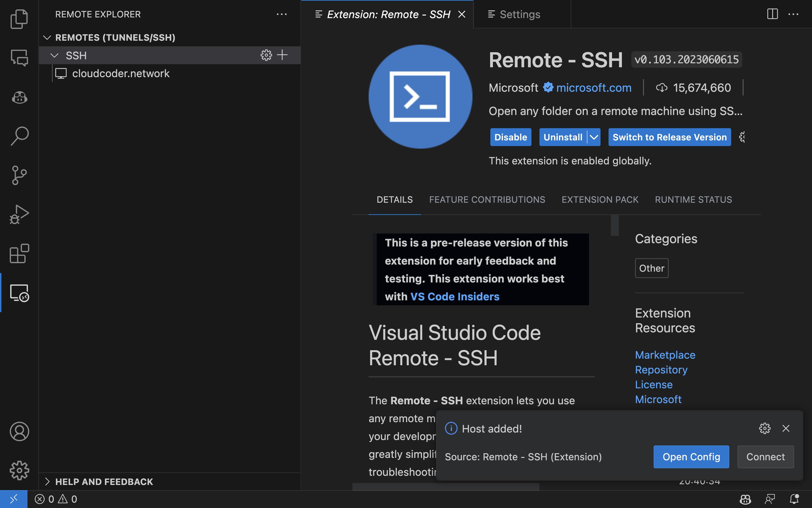Click the horizontal scrollbar below the readme

(446, 487)
